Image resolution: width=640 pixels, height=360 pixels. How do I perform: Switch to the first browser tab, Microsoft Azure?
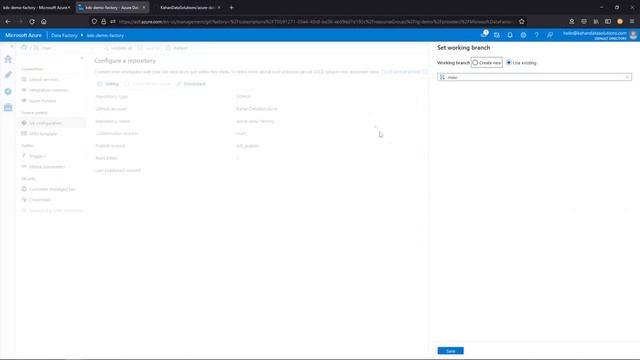point(35,7)
